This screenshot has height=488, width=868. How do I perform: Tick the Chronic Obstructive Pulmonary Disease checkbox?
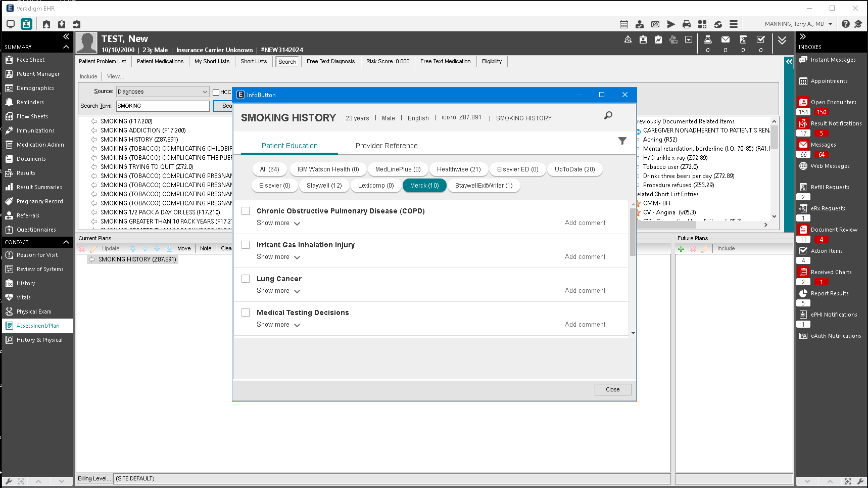click(246, 211)
